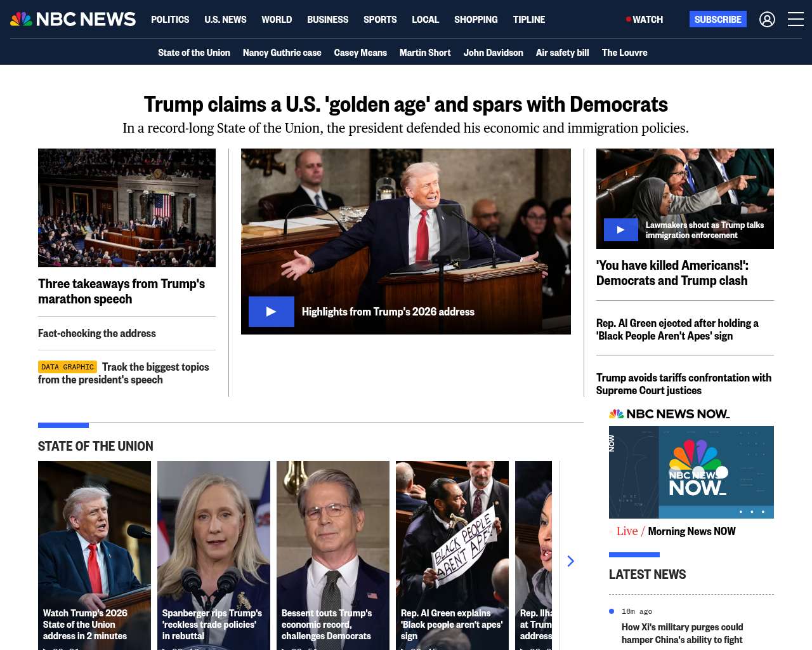Open the user account profile icon

coord(767,20)
